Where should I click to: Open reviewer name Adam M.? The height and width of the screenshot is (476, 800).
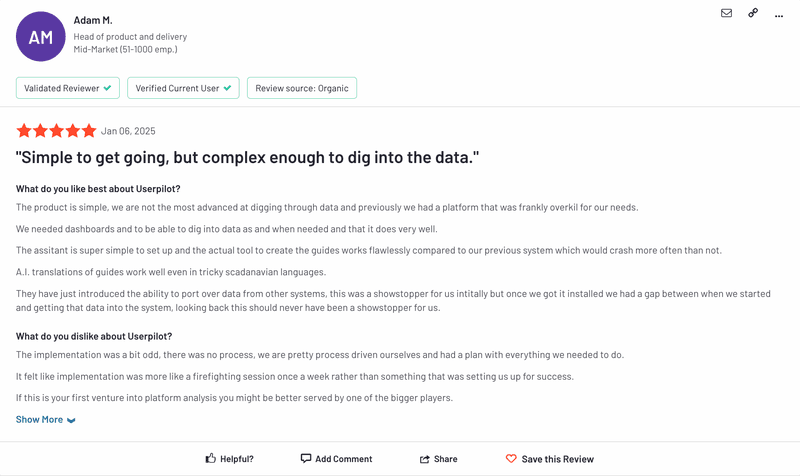93,20
